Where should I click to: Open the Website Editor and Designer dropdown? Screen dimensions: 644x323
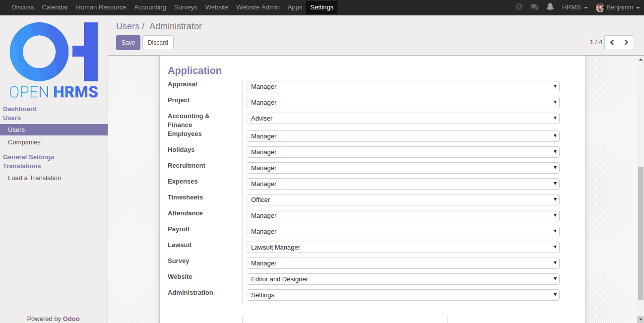click(402, 279)
